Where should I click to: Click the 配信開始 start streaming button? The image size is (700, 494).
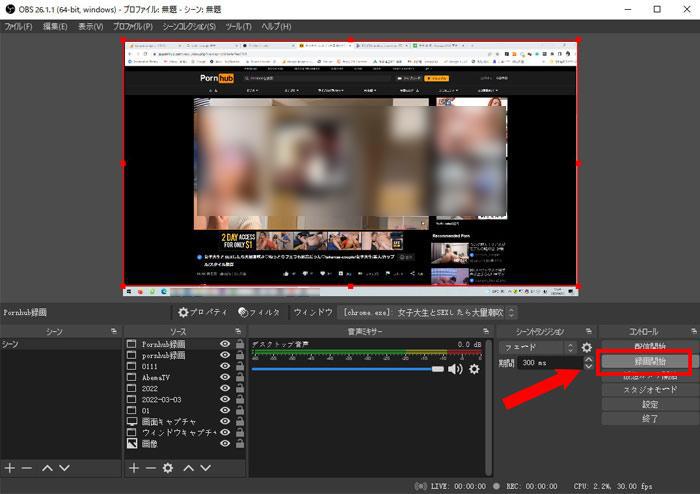pos(650,346)
